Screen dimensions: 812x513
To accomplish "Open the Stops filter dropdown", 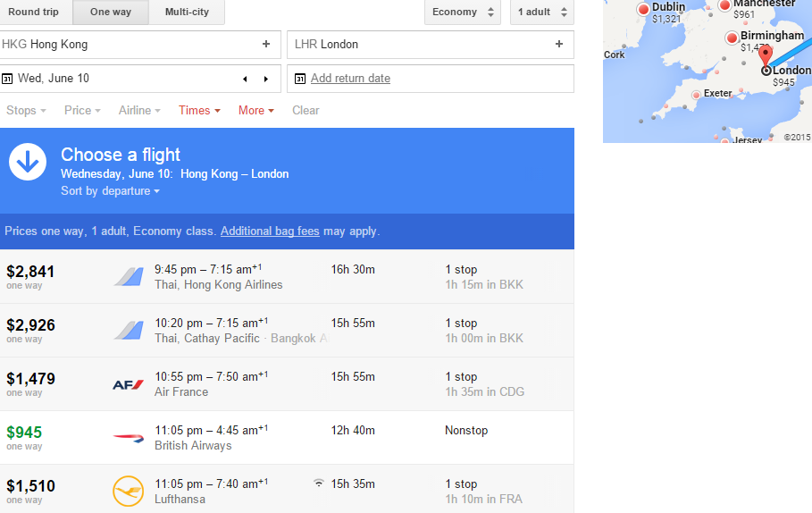I will [26, 110].
